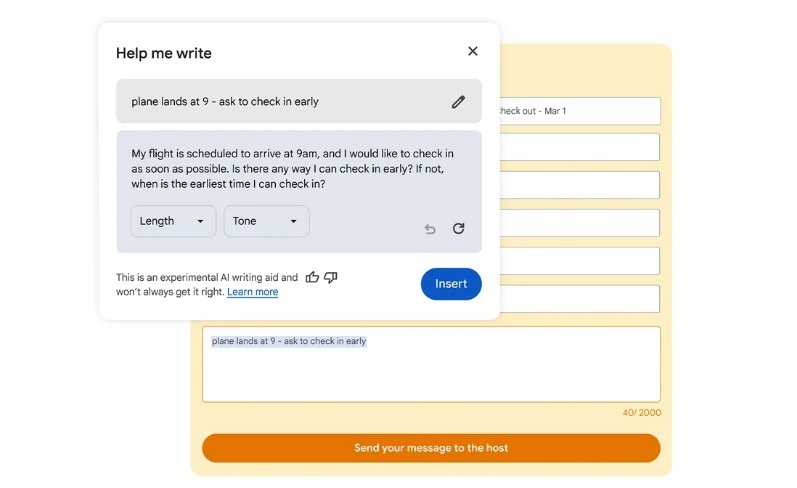Screen dimensions: 797x488
Task: Click the empty field just above the message box
Action: coord(578,299)
